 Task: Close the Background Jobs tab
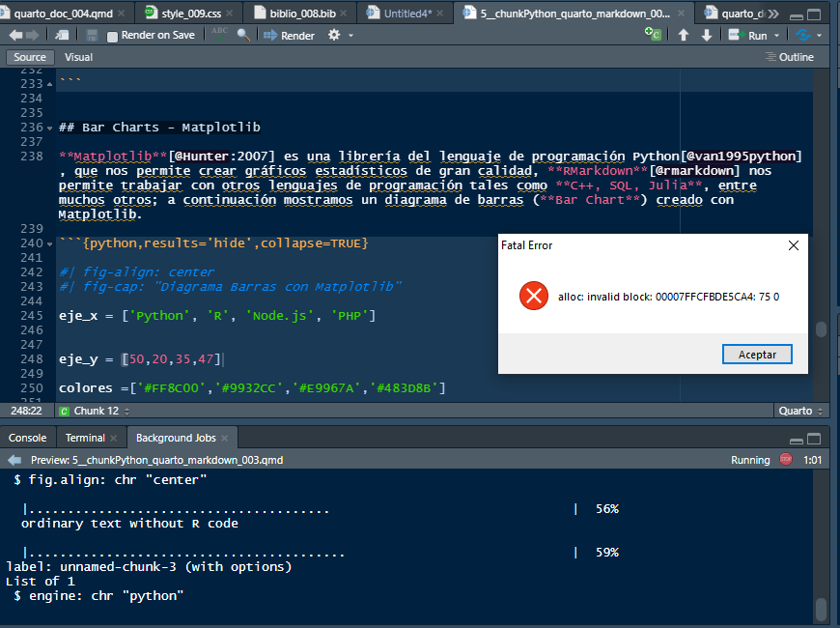click(224, 439)
